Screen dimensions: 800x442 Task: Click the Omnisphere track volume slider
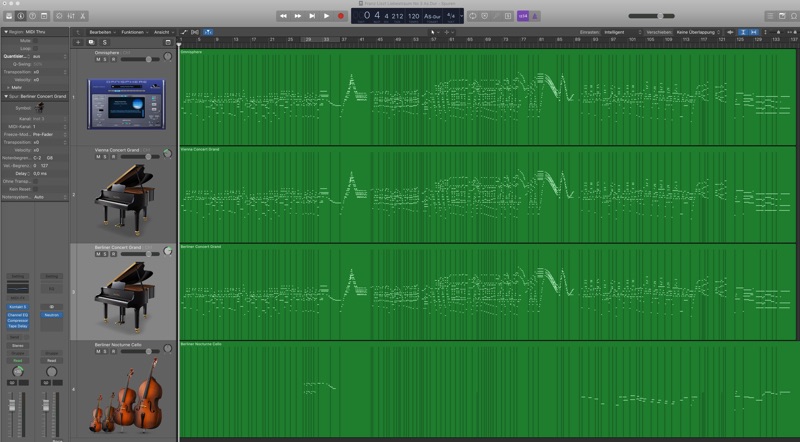140,59
